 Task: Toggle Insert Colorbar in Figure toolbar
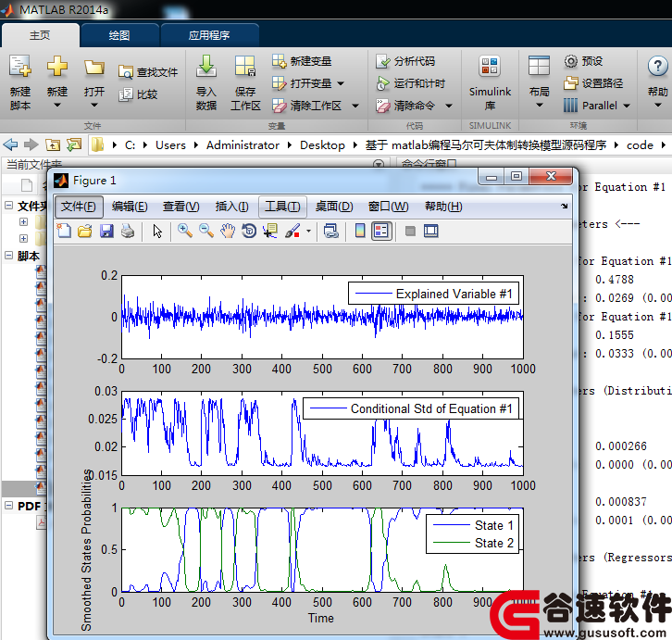click(360, 232)
